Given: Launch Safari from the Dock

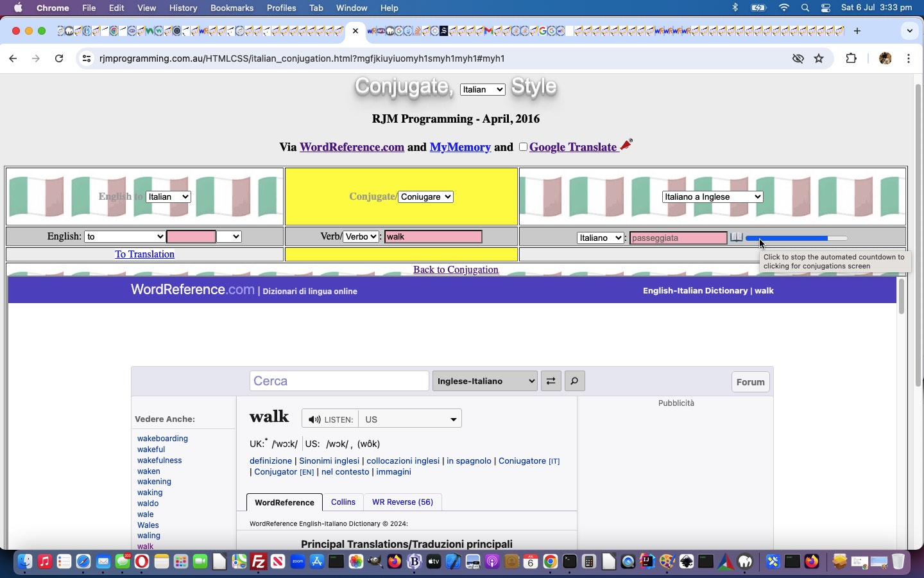Looking at the screenshot, I should [83, 562].
